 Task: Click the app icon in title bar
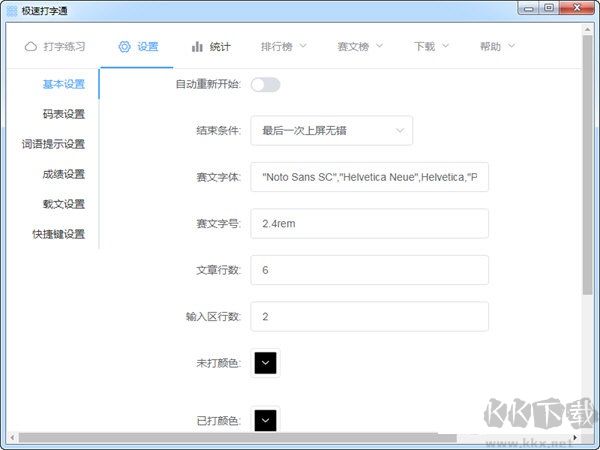[x=12, y=9]
